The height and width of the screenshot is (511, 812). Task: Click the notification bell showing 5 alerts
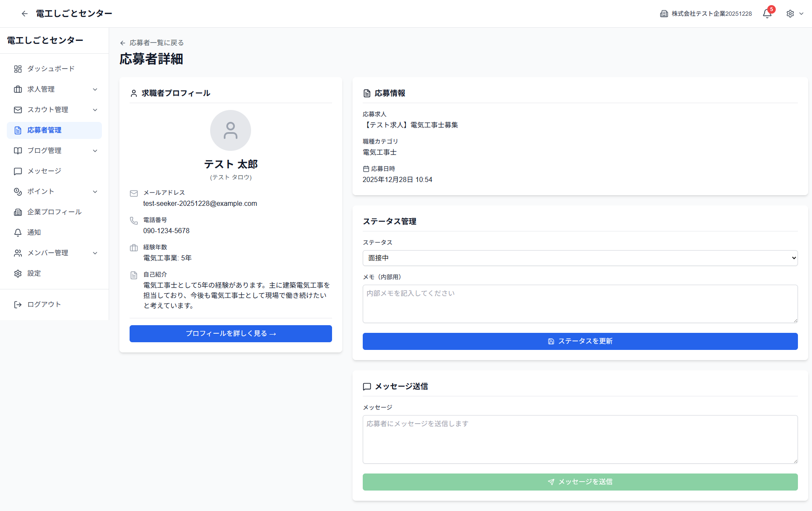tap(766, 14)
